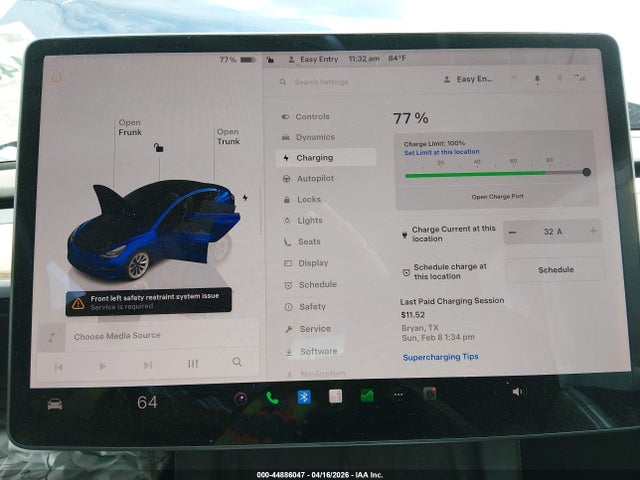
Task: Decrease charge current with minus button
Action: pos(513,232)
